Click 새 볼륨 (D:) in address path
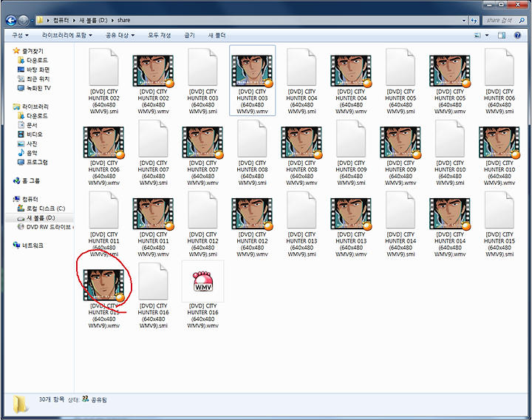The width and height of the screenshot is (532, 420). coord(93,21)
